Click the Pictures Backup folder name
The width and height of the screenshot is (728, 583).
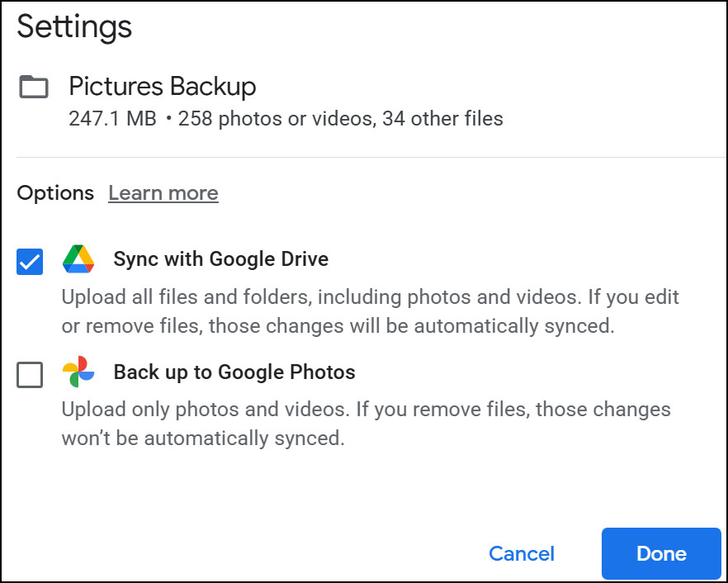tap(162, 86)
